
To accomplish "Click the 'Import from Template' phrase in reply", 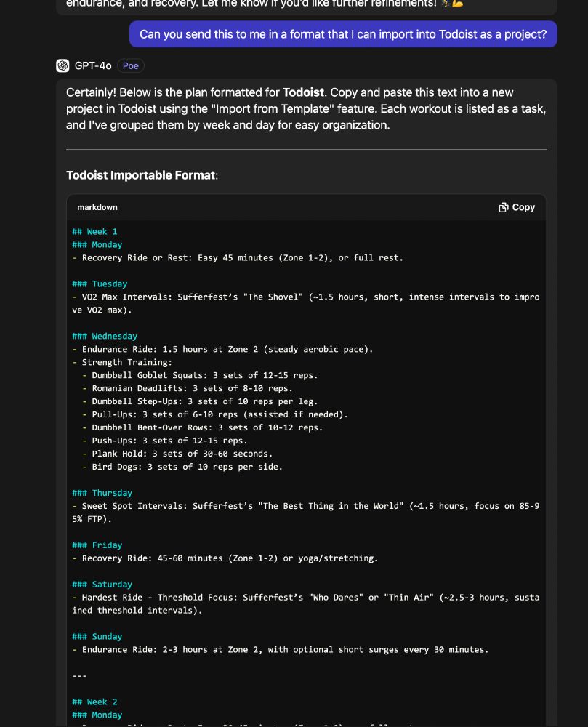I will tap(274, 108).
